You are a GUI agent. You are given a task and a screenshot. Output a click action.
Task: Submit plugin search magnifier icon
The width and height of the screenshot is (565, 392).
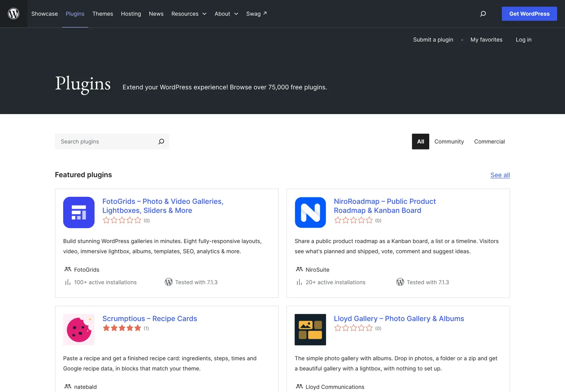(161, 142)
